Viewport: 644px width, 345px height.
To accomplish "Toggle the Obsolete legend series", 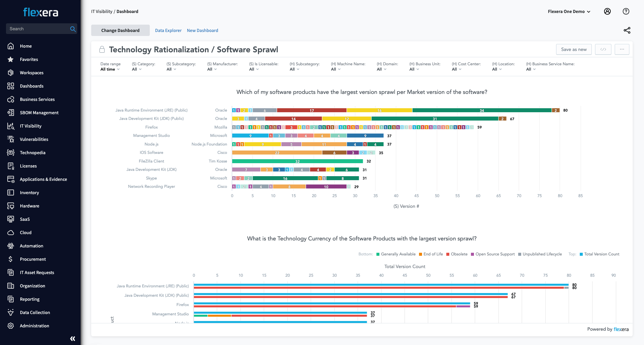I will pos(457,254).
